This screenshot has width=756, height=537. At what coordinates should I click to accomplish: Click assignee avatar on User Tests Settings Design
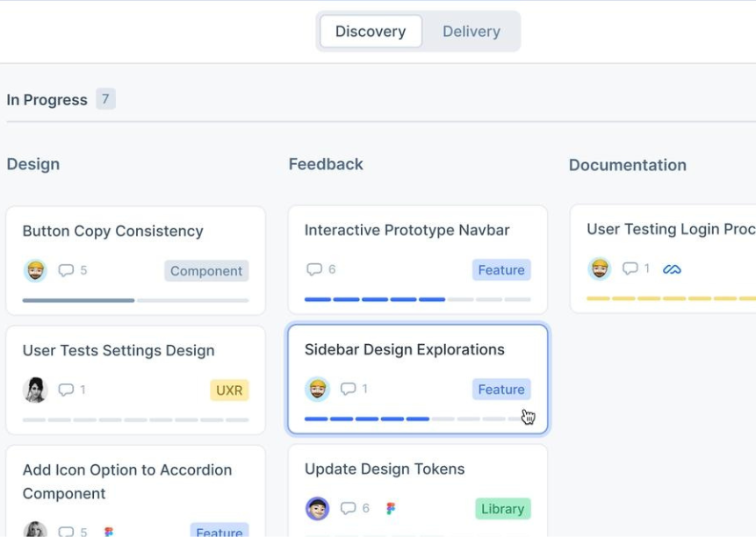tap(35, 390)
